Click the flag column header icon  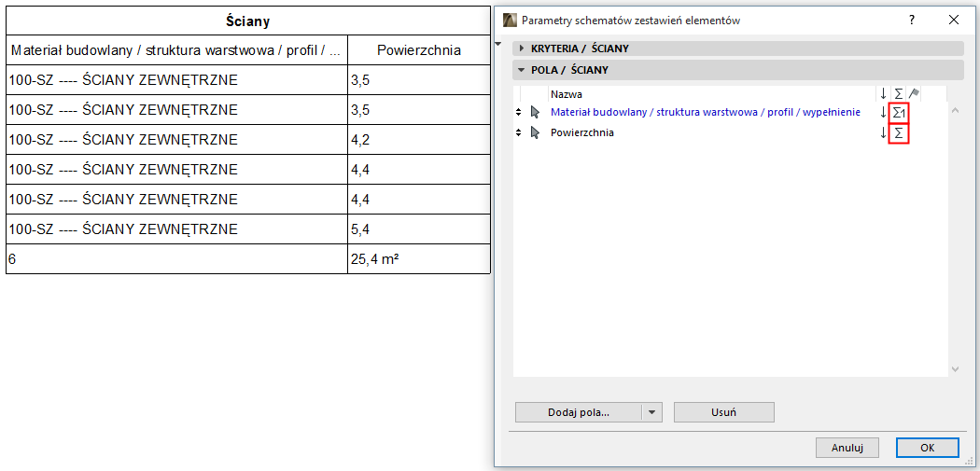coord(913,94)
